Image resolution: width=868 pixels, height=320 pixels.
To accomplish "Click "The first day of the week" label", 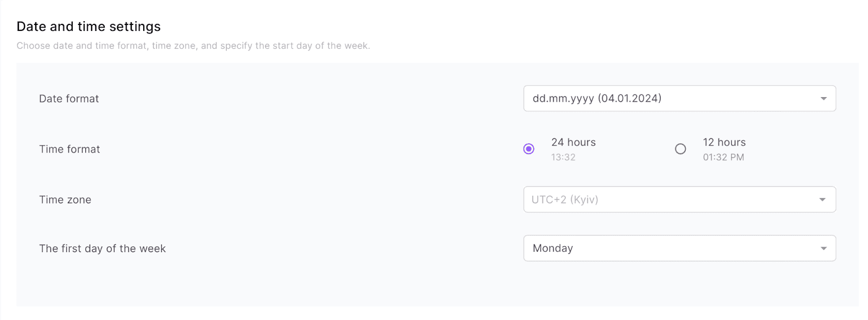I will [x=103, y=248].
